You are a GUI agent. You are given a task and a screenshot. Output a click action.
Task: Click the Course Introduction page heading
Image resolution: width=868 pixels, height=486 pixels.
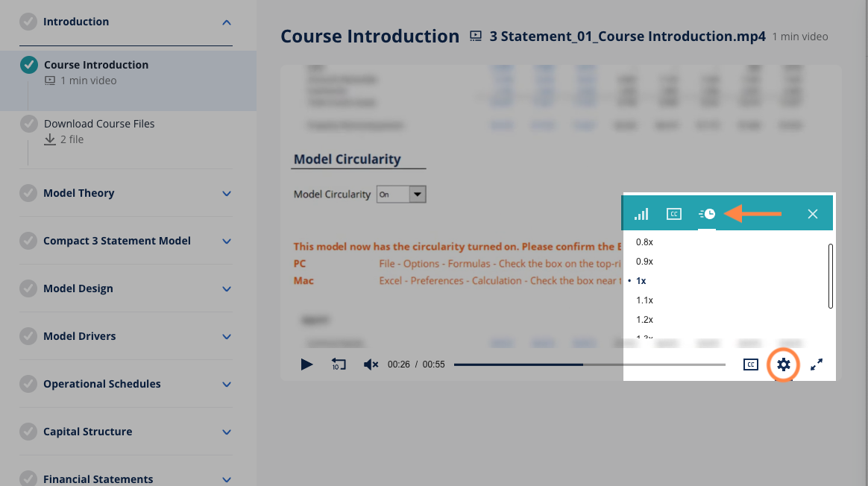[x=370, y=36]
